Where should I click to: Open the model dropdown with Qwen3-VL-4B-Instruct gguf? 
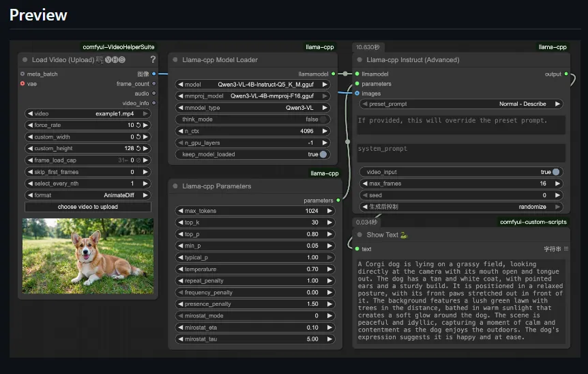252,85
